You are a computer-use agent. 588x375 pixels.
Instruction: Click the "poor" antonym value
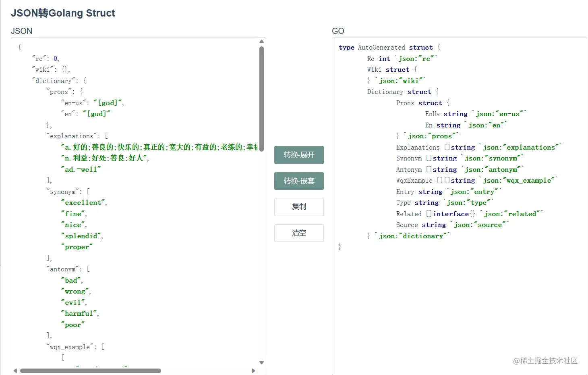73,325
